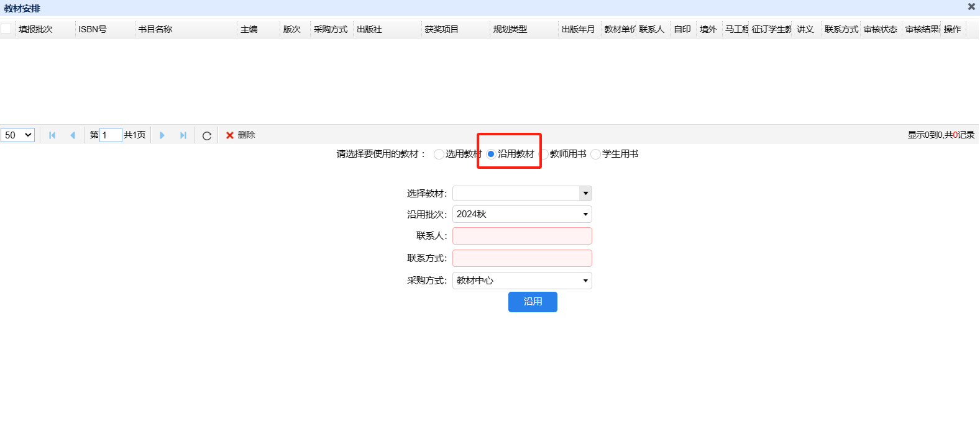This screenshot has width=980, height=437.
Task: Click the 书目名称 column header
Action: pos(155,29)
